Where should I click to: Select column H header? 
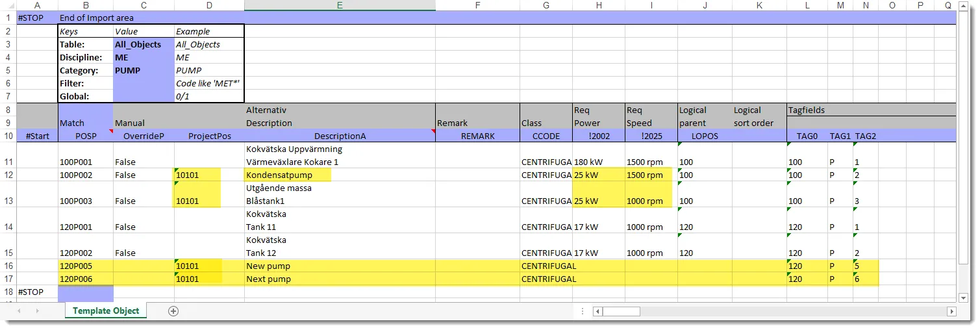point(598,6)
